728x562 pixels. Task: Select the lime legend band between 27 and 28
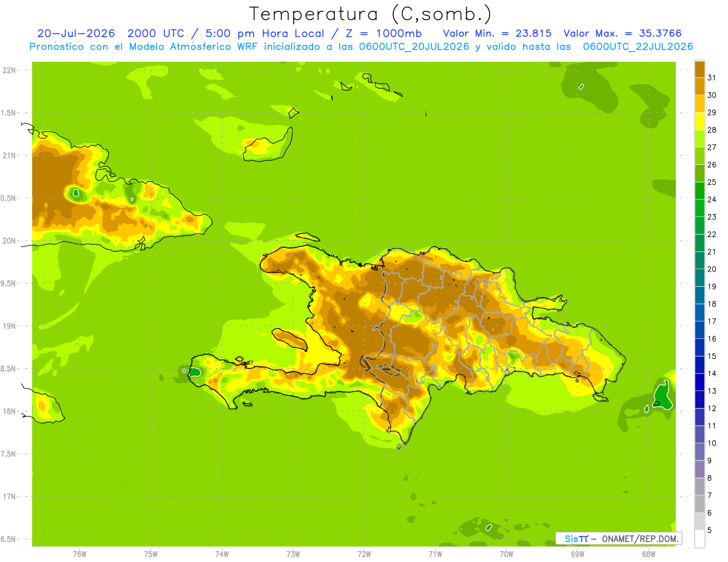699,138
